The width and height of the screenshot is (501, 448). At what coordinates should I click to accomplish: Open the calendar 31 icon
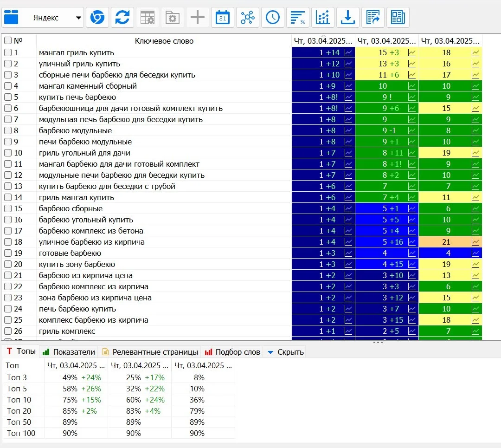pyautogui.click(x=222, y=17)
